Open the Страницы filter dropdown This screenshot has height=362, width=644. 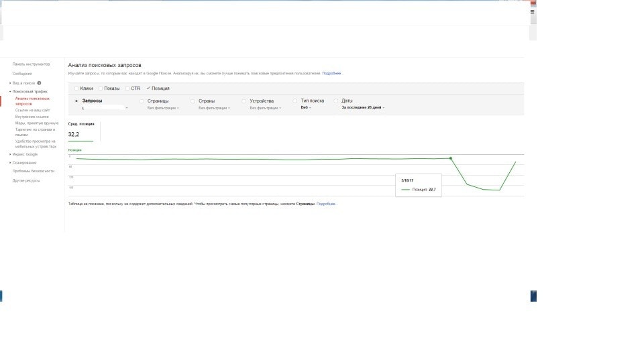[x=163, y=108]
